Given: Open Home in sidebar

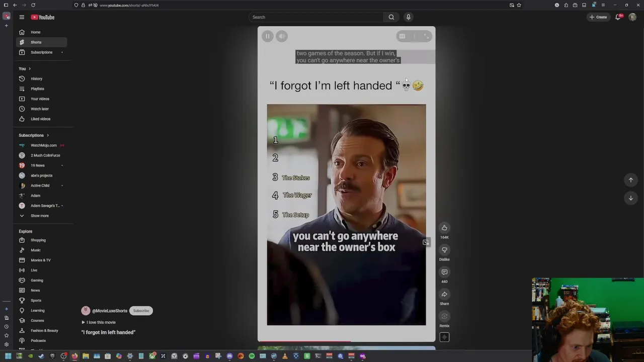Looking at the screenshot, I should click(x=41, y=32).
